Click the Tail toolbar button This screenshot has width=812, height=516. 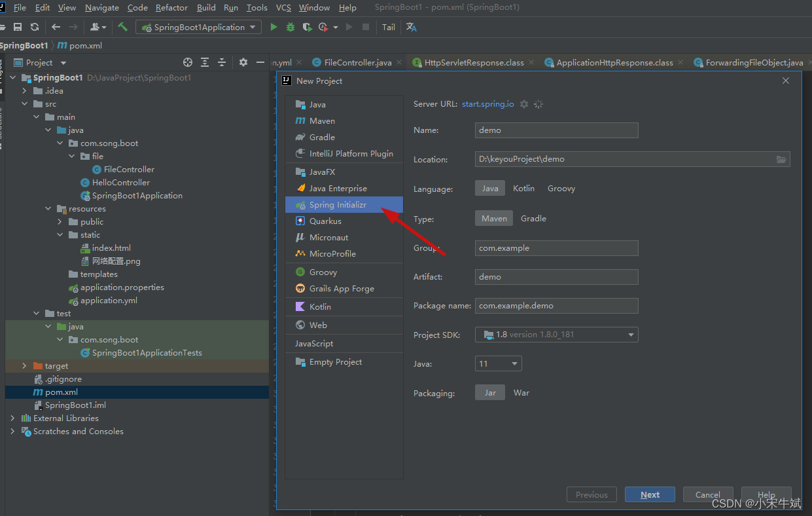[389, 27]
